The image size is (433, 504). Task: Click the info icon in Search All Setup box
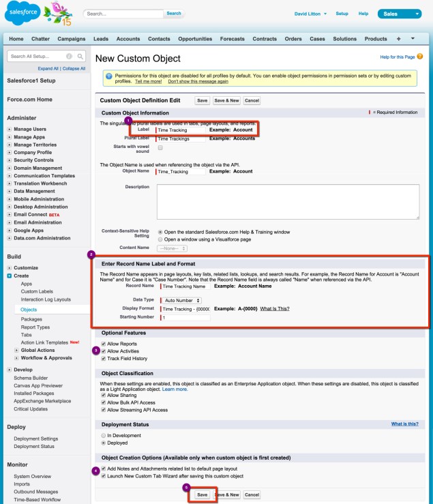coord(69,56)
